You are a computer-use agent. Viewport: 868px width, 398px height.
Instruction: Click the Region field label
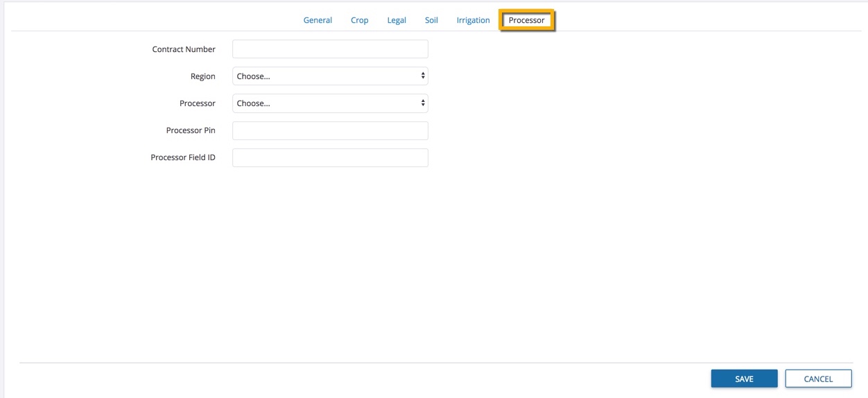pyautogui.click(x=203, y=76)
